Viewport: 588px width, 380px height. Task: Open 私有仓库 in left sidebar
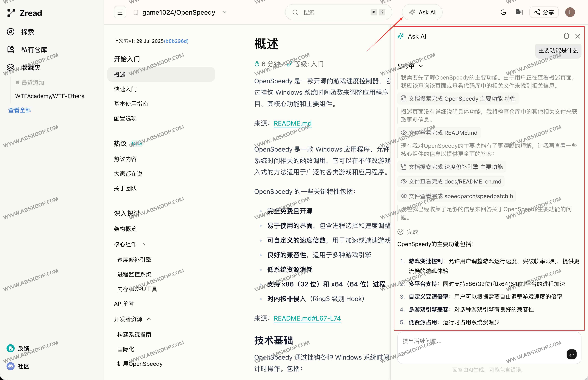pyautogui.click(x=34, y=50)
